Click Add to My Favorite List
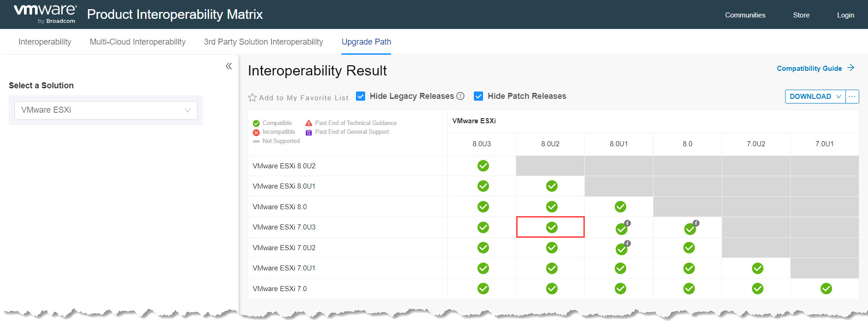Viewport: 868px width, 321px height. (303, 98)
